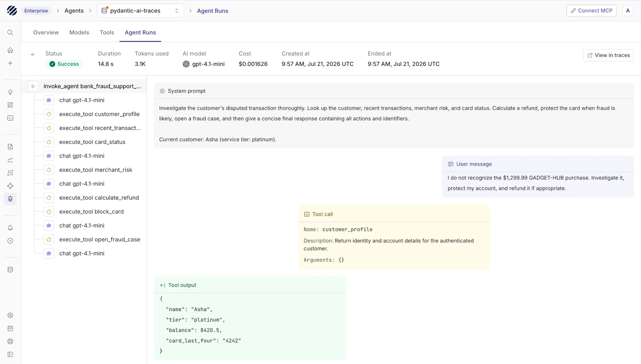The width and height of the screenshot is (641, 364).
Task: Click the gear icon beside System prompt
Action: tap(162, 91)
